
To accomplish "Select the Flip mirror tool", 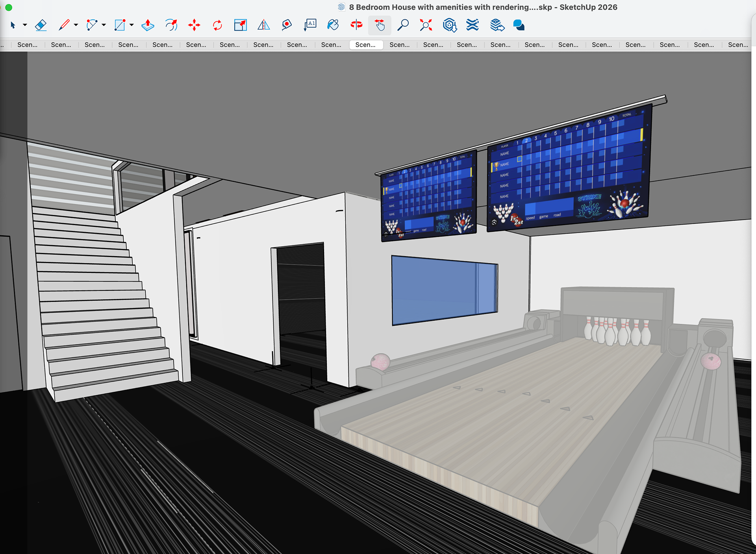I will point(263,25).
